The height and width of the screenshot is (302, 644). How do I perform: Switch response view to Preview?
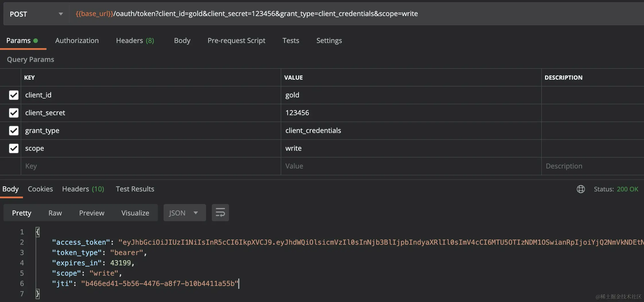pyautogui.click(x=92, y=213)
